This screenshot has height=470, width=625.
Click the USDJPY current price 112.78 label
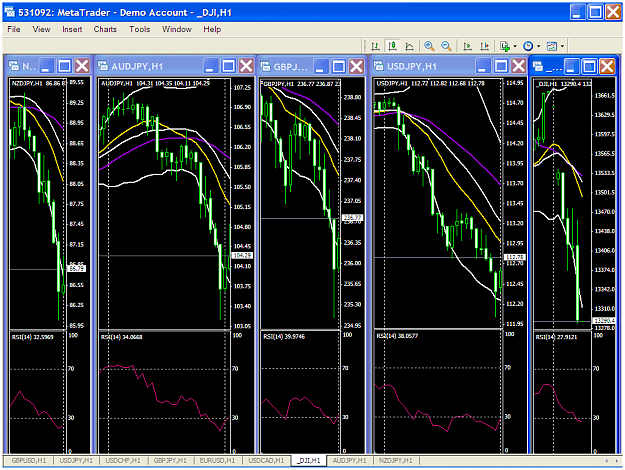pos(515,257)
